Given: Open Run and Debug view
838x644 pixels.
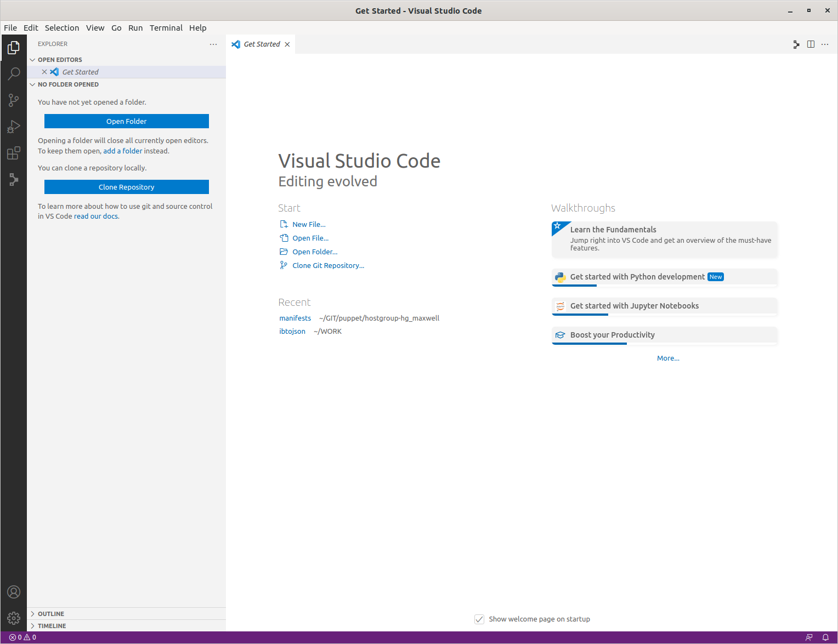Looking at the screenshot, I should (x=14, y=127).
